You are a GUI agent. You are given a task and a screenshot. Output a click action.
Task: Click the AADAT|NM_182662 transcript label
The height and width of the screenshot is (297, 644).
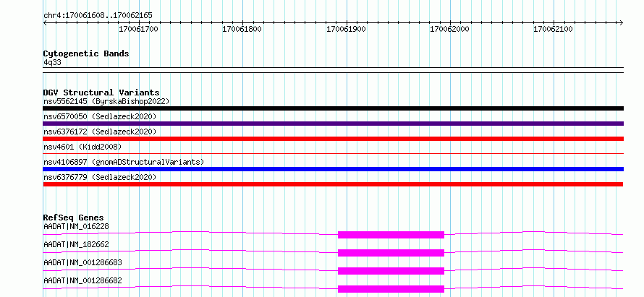tap(76, 244)
